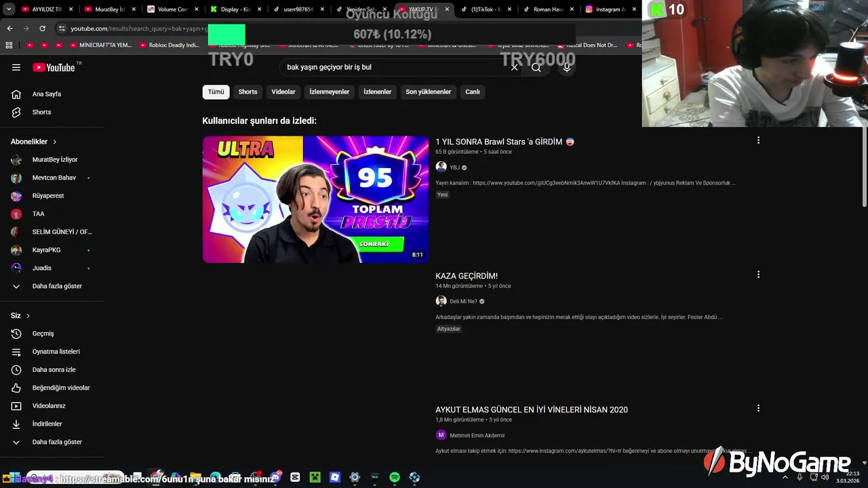The height and width of the screenshot is (488, 868).
Task: Click the Deli Mi Ne? channel avatar
Action: point(441,301)
